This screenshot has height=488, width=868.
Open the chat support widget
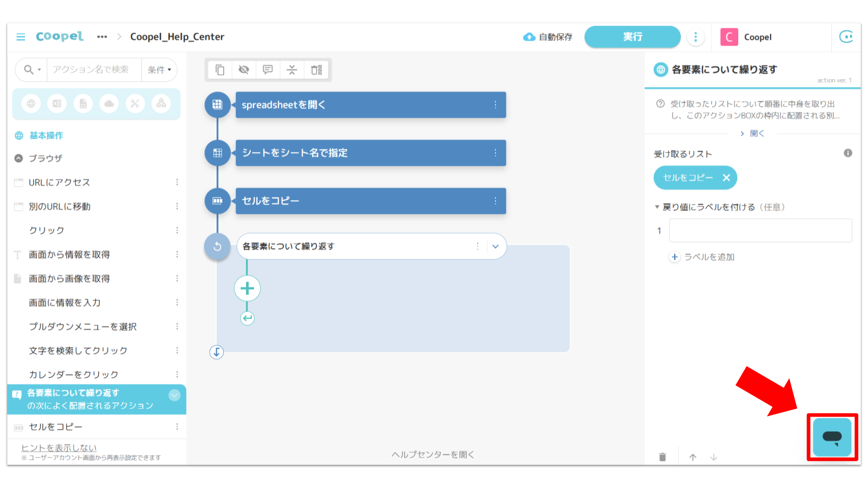pyautogui.click(x=832, y=437)
